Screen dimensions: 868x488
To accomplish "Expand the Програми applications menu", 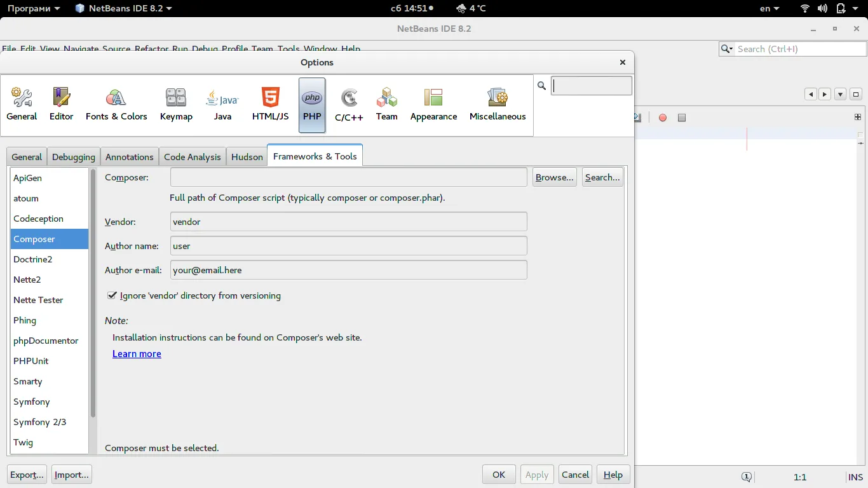I will 35,8.
